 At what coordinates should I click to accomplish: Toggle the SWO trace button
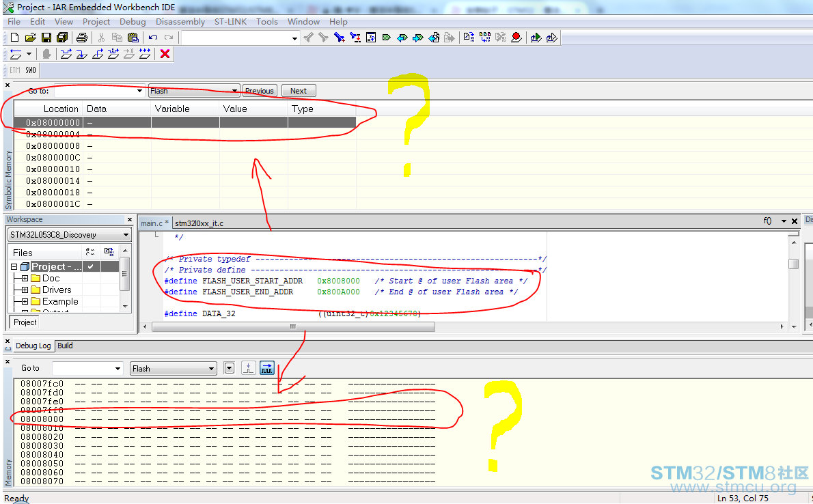point(31,70)
